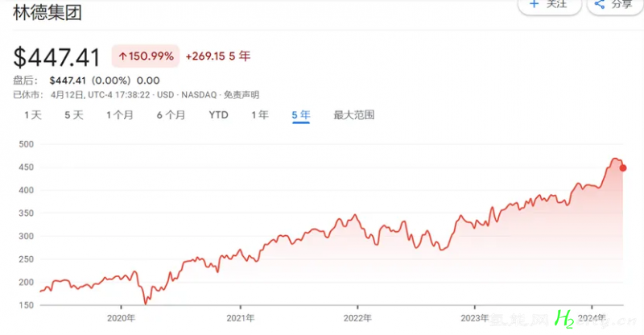
Task: Click the 2023年 axis label
Action: click(475, 318)
